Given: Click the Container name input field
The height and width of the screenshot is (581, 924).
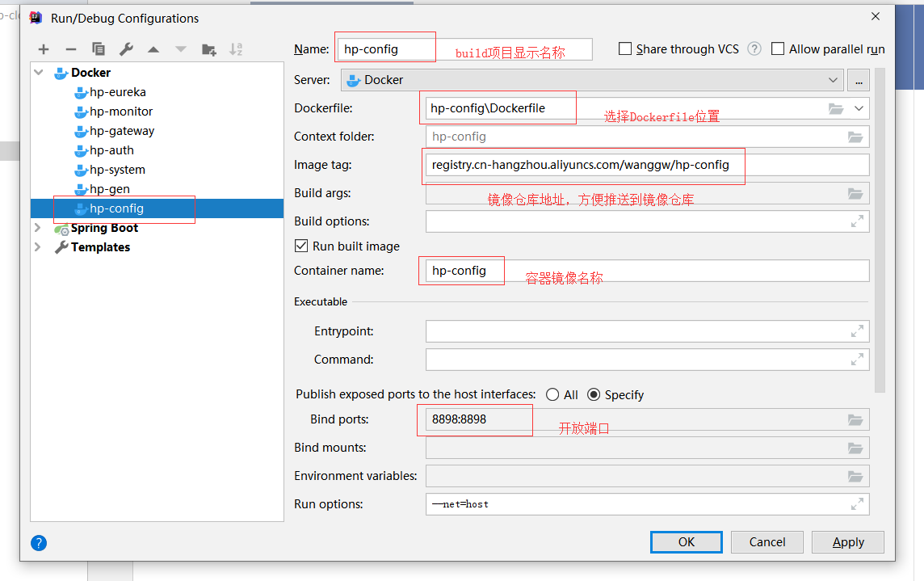Looking at the screenshot, I should coord(647,271).
